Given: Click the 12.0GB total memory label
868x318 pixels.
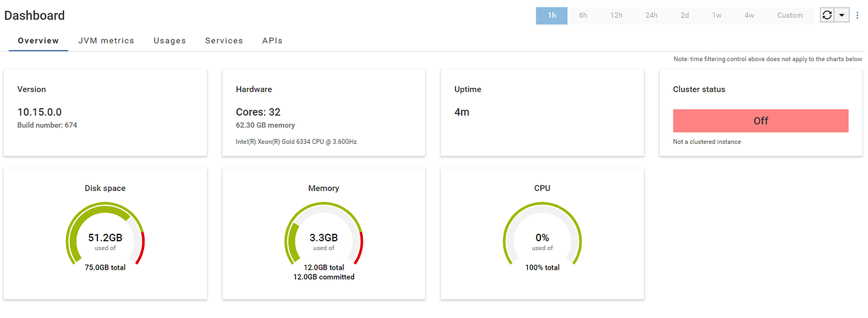Looking at the screenshot, I should tap(324, 267).
